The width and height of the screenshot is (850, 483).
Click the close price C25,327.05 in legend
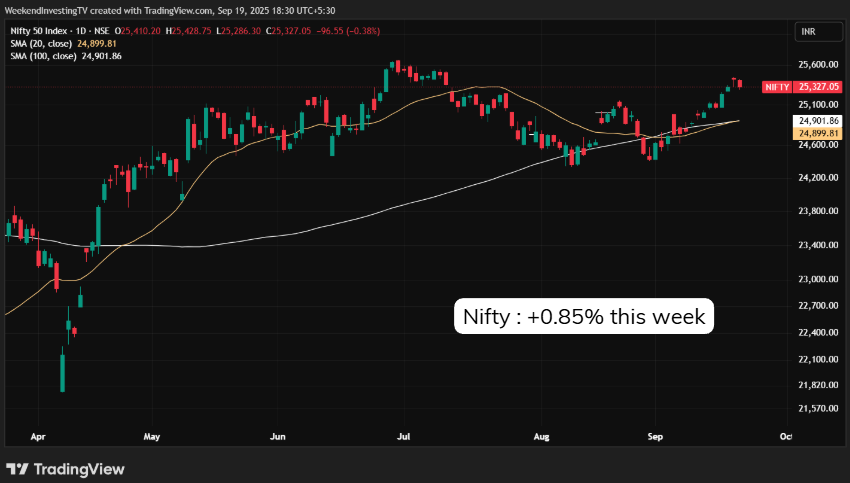288,31
